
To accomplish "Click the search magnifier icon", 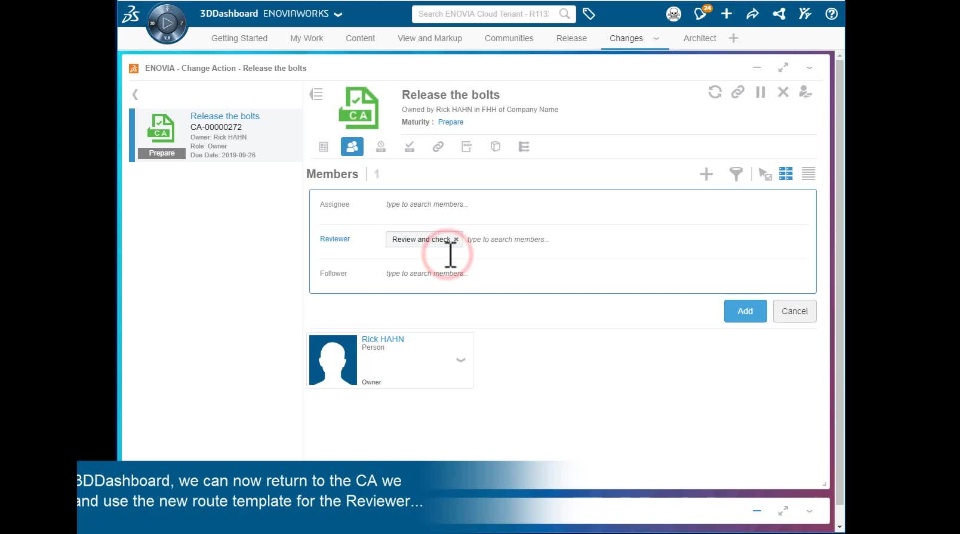I will pyautogui.click(x=564, y=13).
